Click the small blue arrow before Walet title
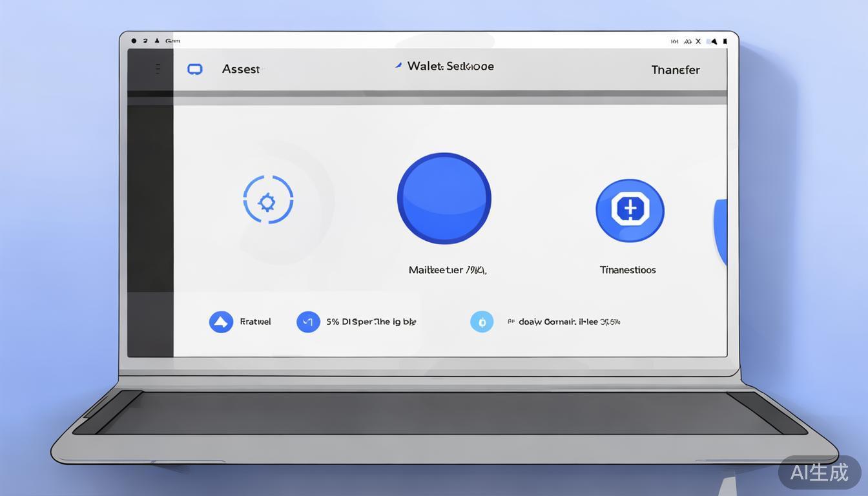Screen dimensions: 868x496 point(398,65)
